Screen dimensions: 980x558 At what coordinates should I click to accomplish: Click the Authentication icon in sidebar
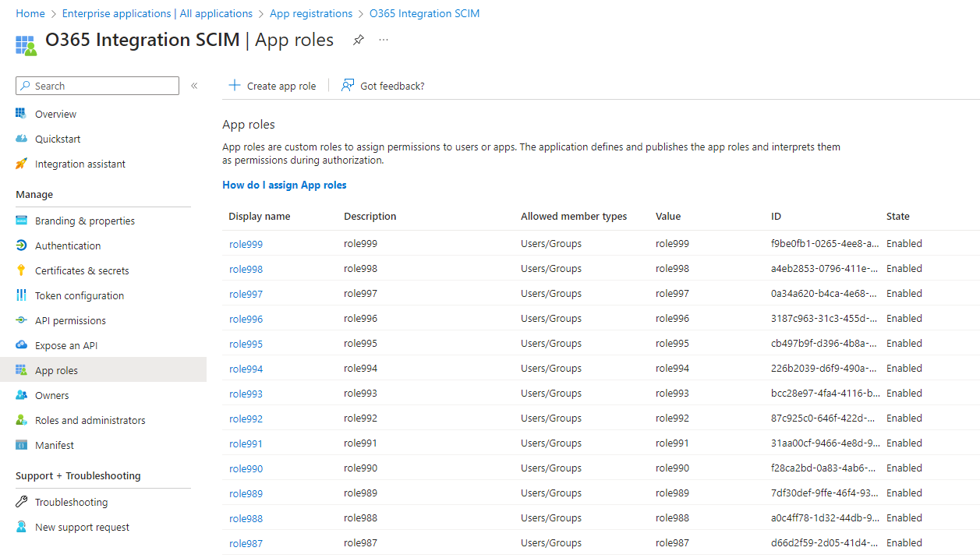(21, 245)
